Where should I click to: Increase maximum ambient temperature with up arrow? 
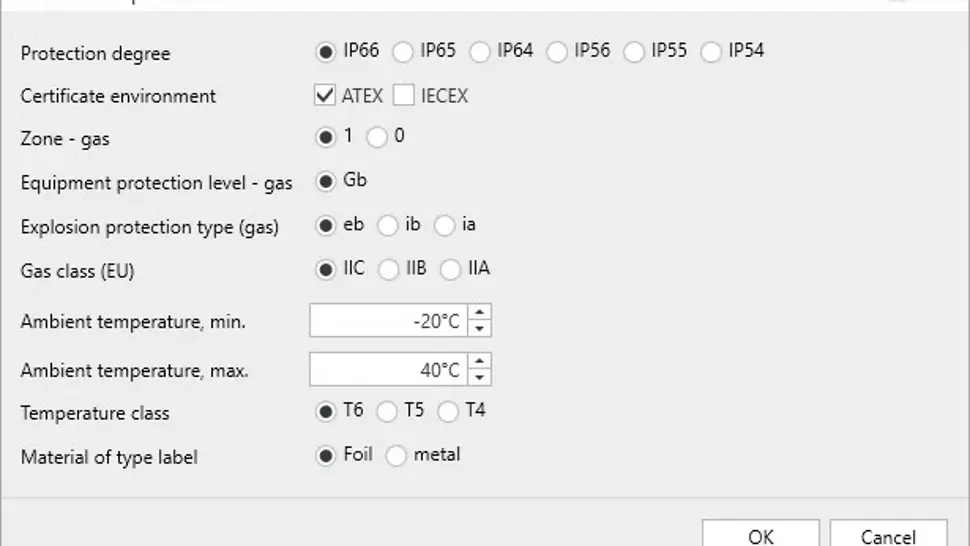click(x=480, y=362)
